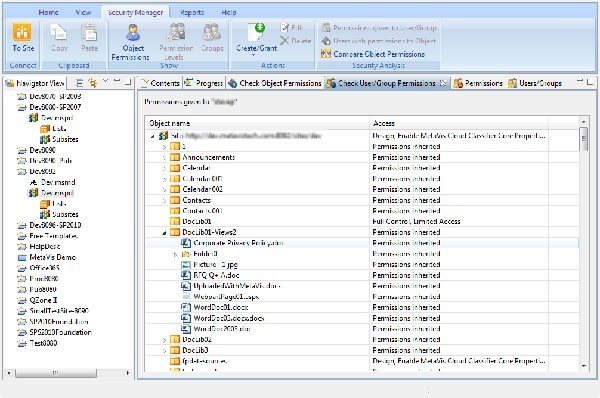Close the Check User/Group Permissions tab
The width and height of the screenshot is (600, 398).
pos(443,83)
